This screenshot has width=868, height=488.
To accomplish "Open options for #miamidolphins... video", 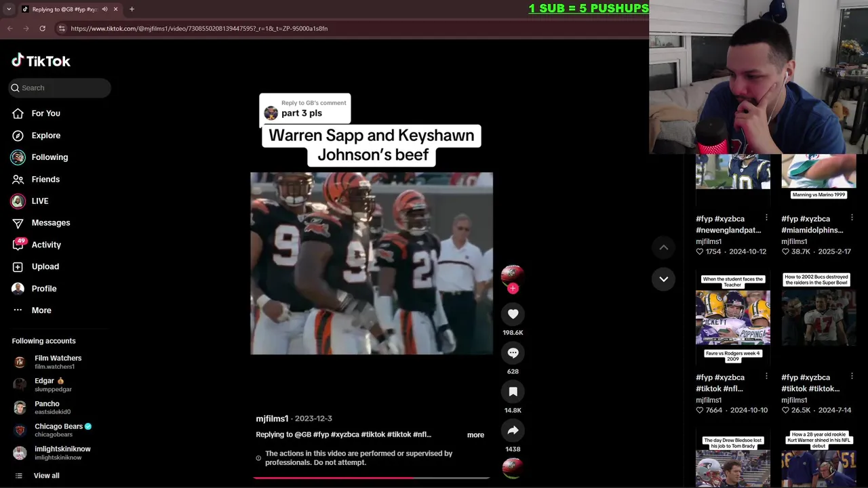I will coord(852,218).
